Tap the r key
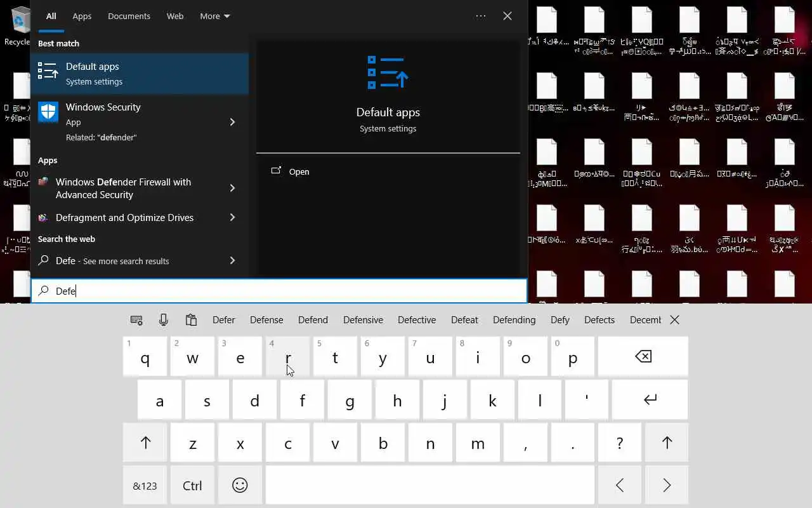Screen dimensions: 812x508 point(287,356)
